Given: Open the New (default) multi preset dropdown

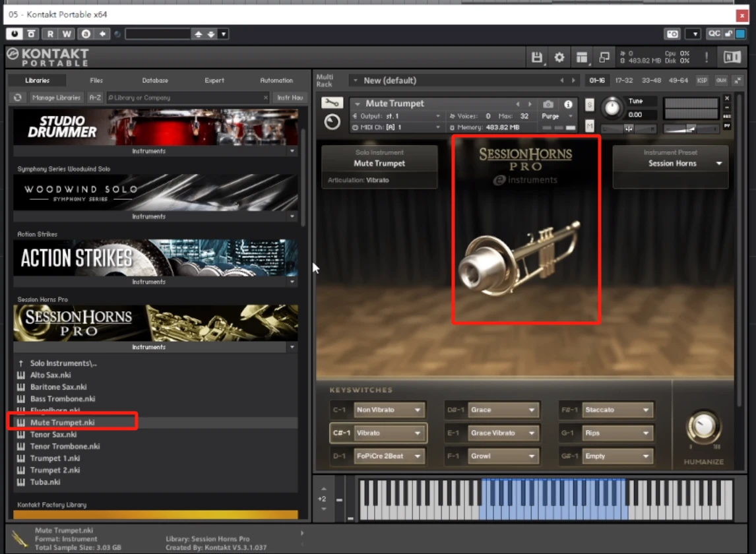Looking at the screenshot, I should point(356,80).
